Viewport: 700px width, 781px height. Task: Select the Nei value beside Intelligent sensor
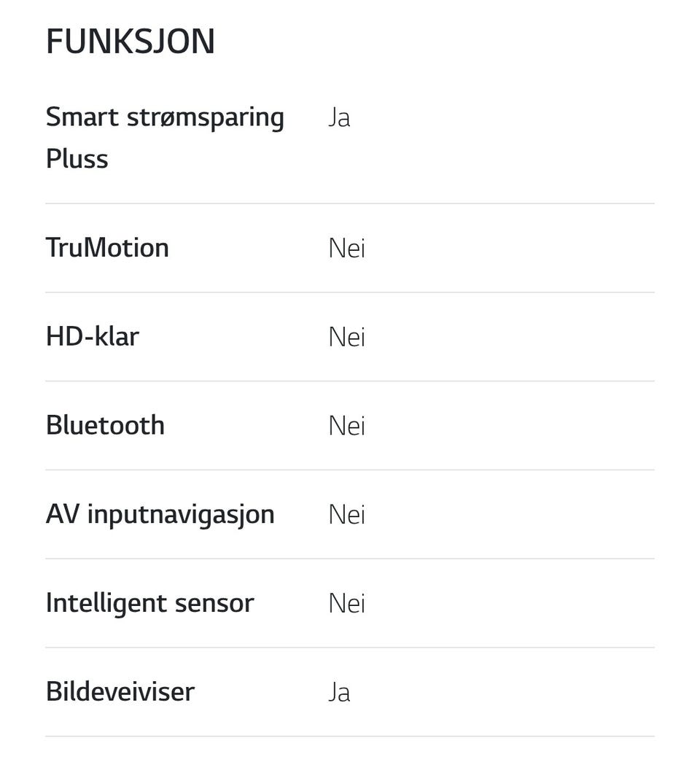coord(346,604)
